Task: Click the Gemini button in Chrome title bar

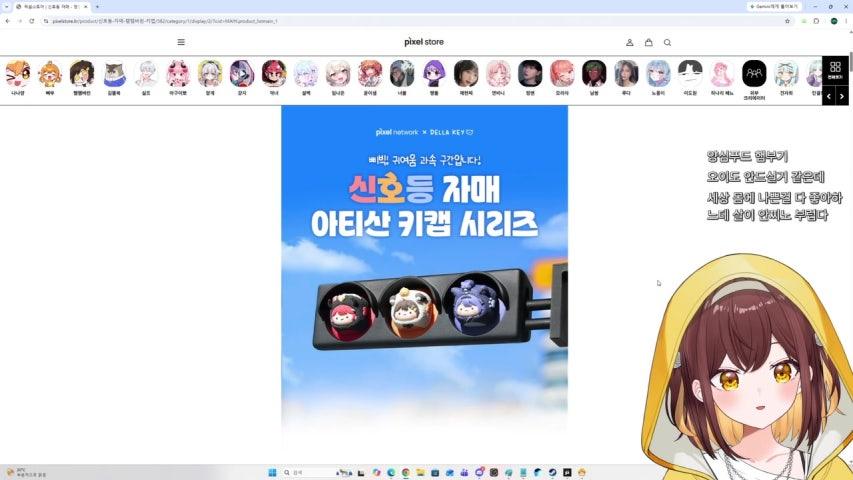Action: coord(774,7)
